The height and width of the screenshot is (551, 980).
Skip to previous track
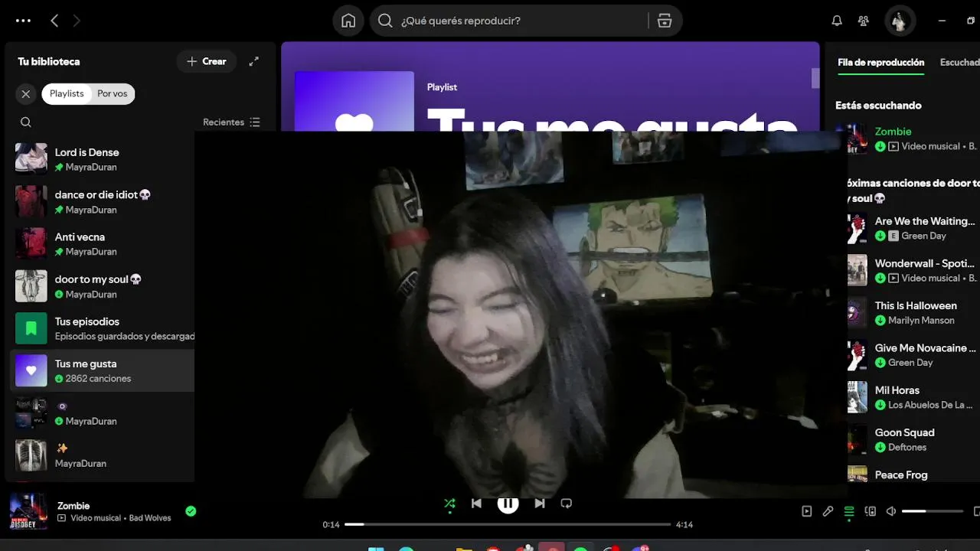coord(476,504)
